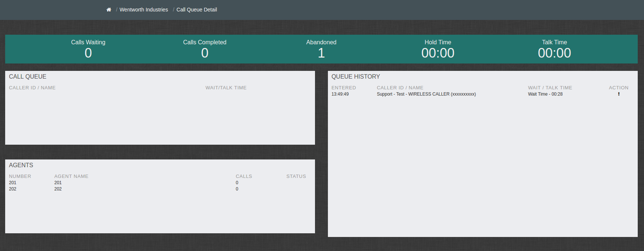Select agent number 202 in NUMBER column
Viewport: 644px width, 251px height.
[13, 189]
